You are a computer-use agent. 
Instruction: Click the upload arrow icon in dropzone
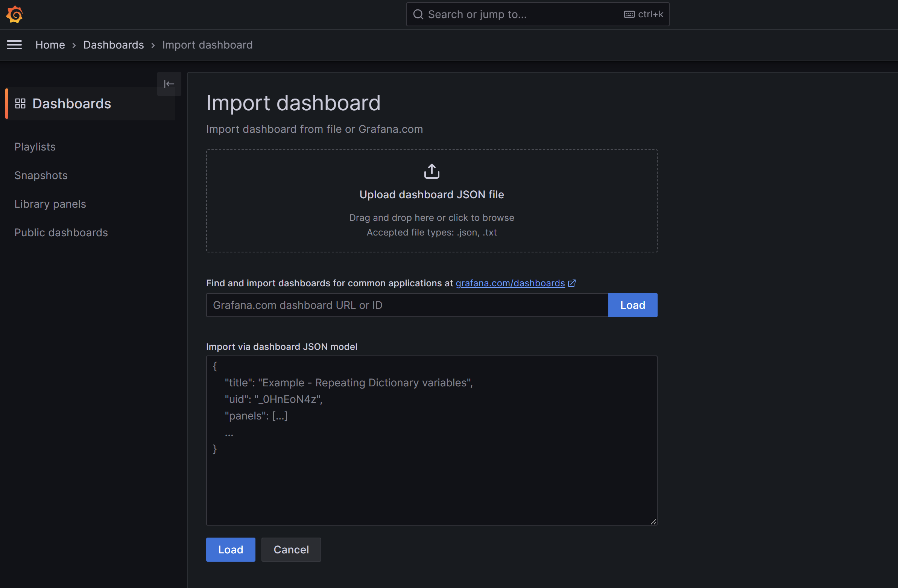coord(432,171)
